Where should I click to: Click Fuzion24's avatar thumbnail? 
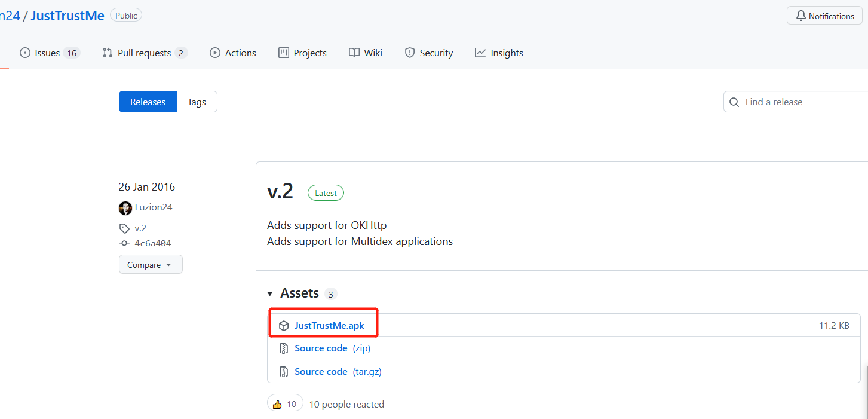pos(125,207)
